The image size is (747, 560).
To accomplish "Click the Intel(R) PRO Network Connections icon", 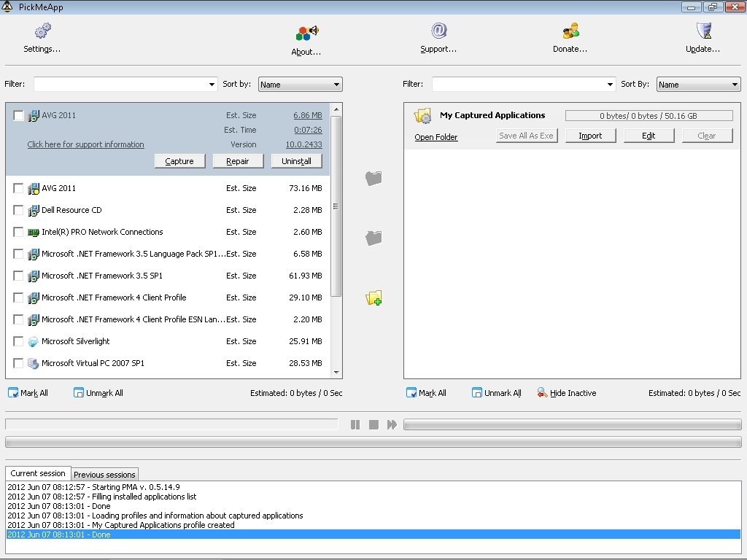I will 33,233.
